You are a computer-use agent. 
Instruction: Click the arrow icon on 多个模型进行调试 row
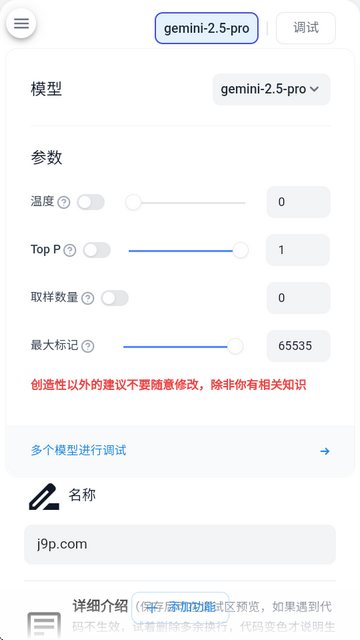[x=325, y=451]
